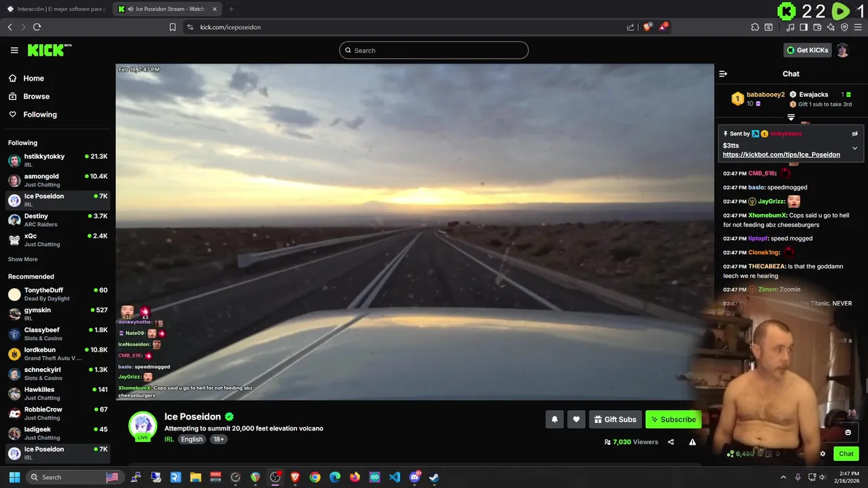Image resolution: width=868 pixels, height=488 pixels.
Task: Open RobbieCrow recommended channel
Action: [58, 413]
